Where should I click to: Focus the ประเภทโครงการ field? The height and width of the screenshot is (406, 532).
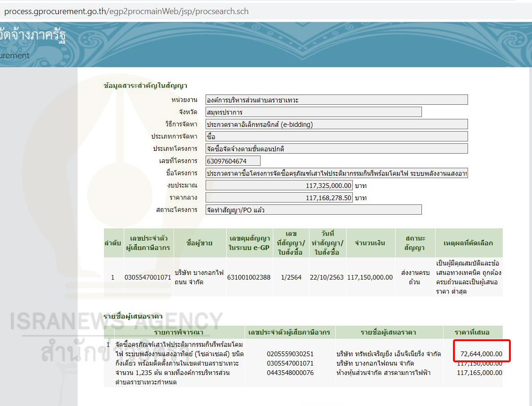(336, 148)
